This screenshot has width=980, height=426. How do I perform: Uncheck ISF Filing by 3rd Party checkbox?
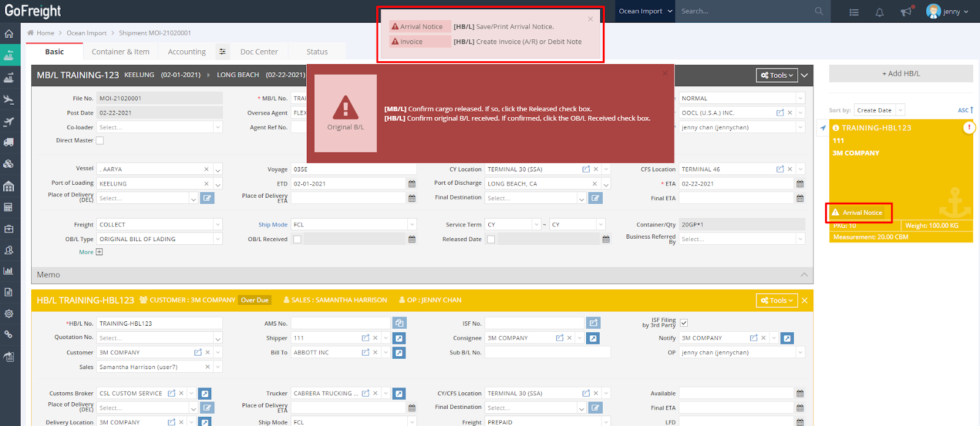click(684, 323)
